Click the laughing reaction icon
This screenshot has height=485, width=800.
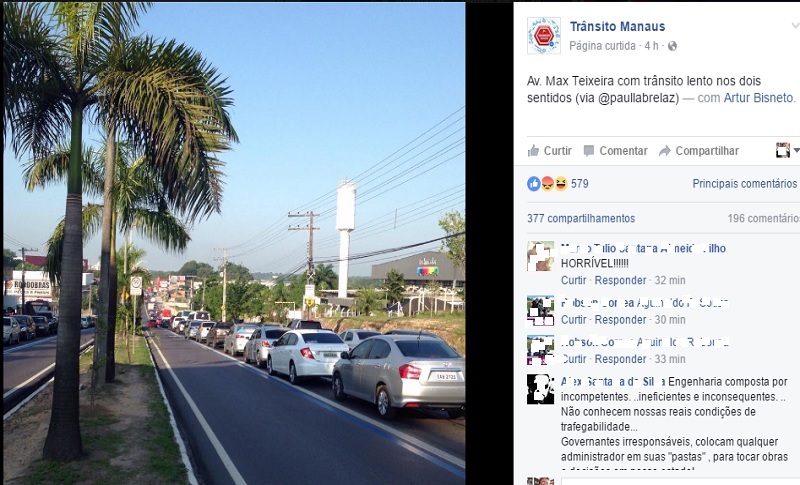(x=561, y=184)
